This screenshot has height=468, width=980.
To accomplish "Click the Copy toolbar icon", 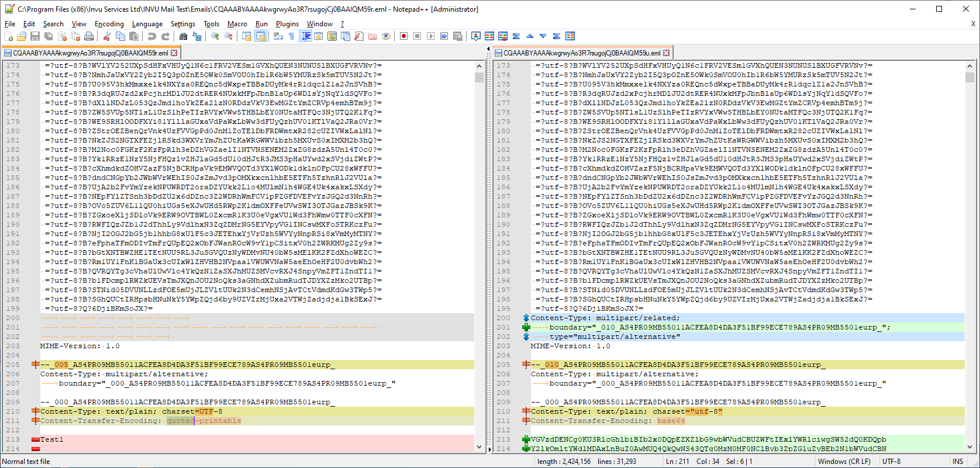I will point(120,36).
